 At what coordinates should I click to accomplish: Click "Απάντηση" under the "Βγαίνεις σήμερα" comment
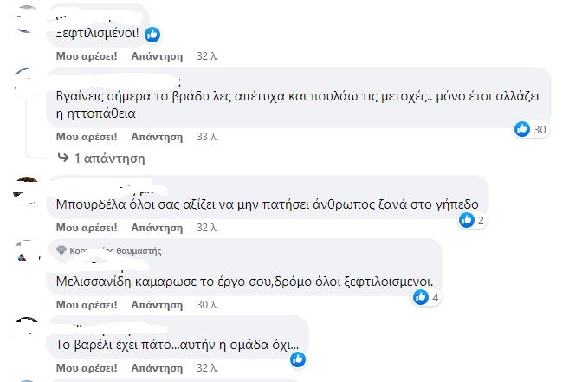click(x=157, y=137)
